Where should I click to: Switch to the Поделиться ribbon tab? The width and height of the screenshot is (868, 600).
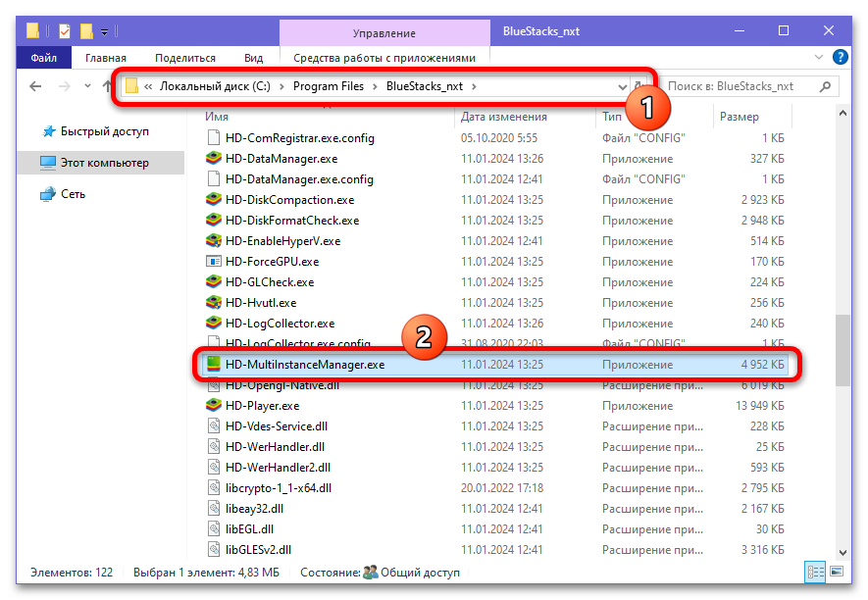(185, 58)
